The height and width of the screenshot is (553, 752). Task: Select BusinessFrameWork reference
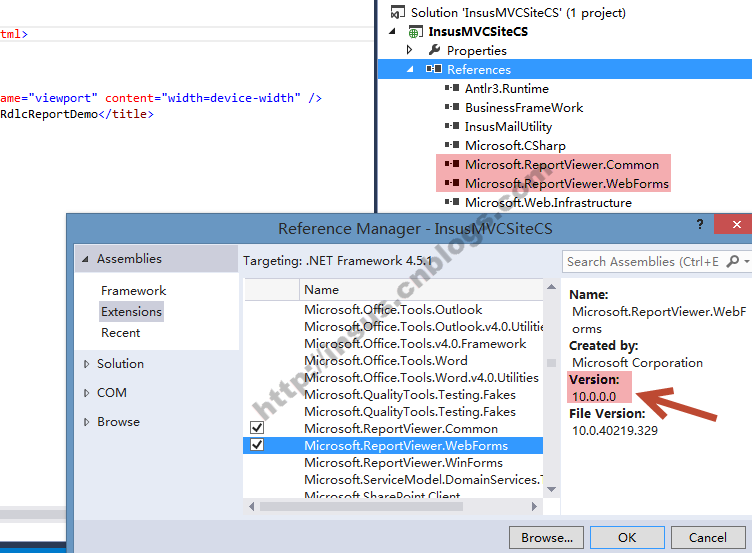point(524,107)
